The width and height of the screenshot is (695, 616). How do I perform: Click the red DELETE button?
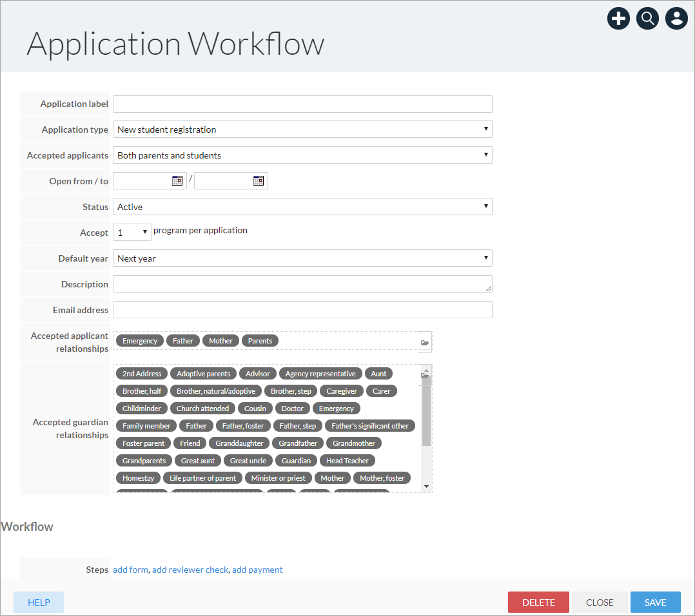(538, 602)
